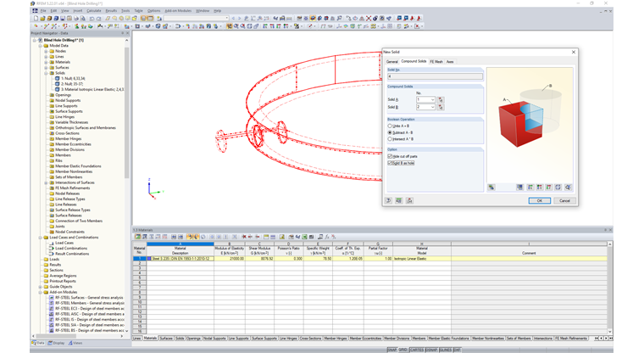Switch navigator to Display view
Image resolution: width=644 pixels, height=353 pixels.
point(56,343)
